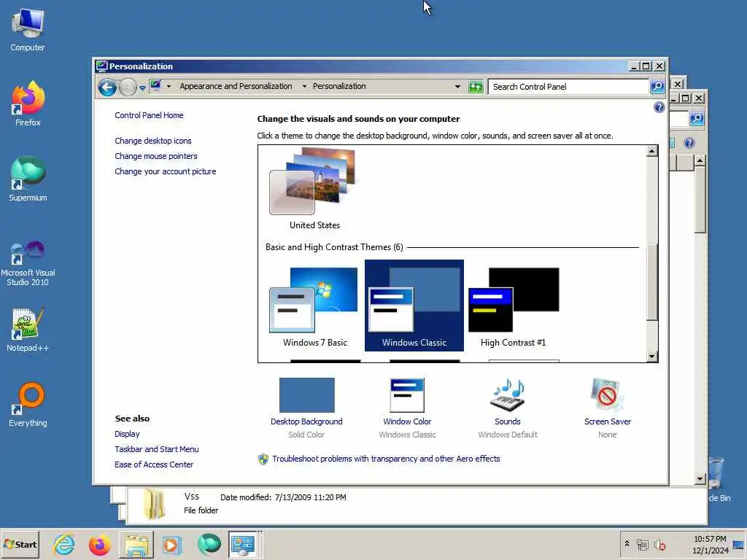Open the Everything desktop shortcut
The height and width of the screenshot is (560, 747).
pyautogui.click(x=28, y=404)
